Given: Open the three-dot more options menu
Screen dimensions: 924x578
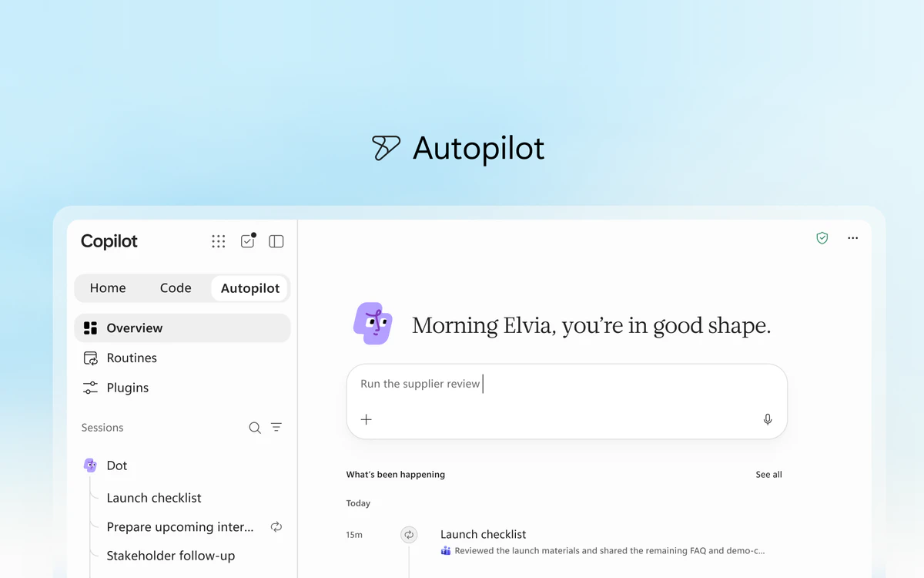Looking at the screenshot, I should 852,238.
